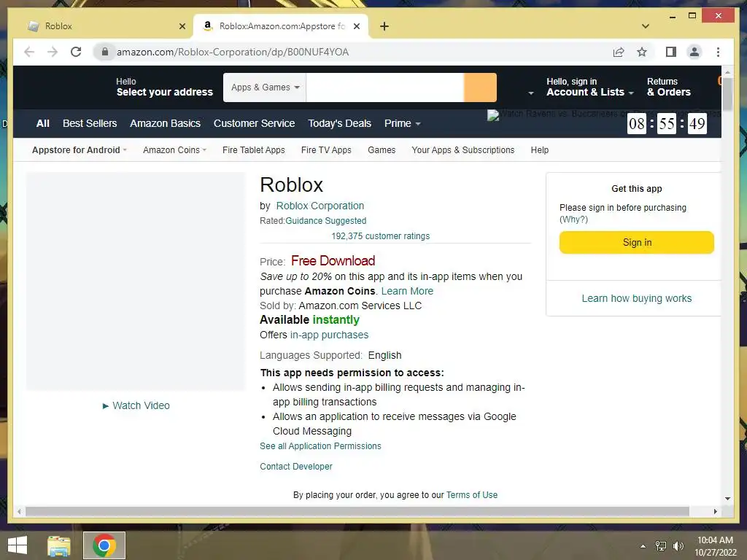The width and height of the screenshot is (747, 560).
Task: Open the tab search chevron
Action: click(646, 26)
